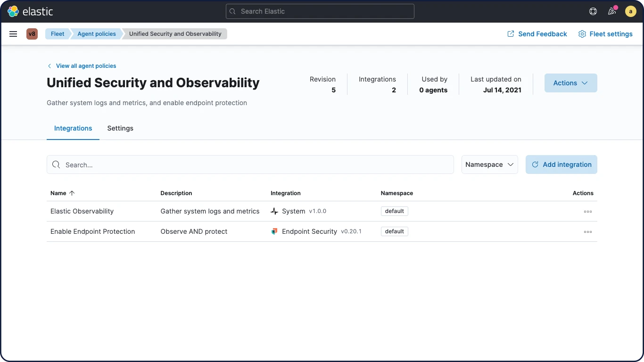This screenshot has height=362, width=644.
Task: Open actions menu for Elastic Observability row
Action: (587, 212)
